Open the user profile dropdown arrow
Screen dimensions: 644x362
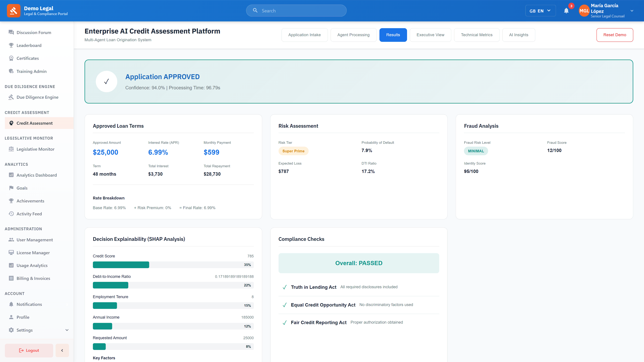[x=632, y=11]
